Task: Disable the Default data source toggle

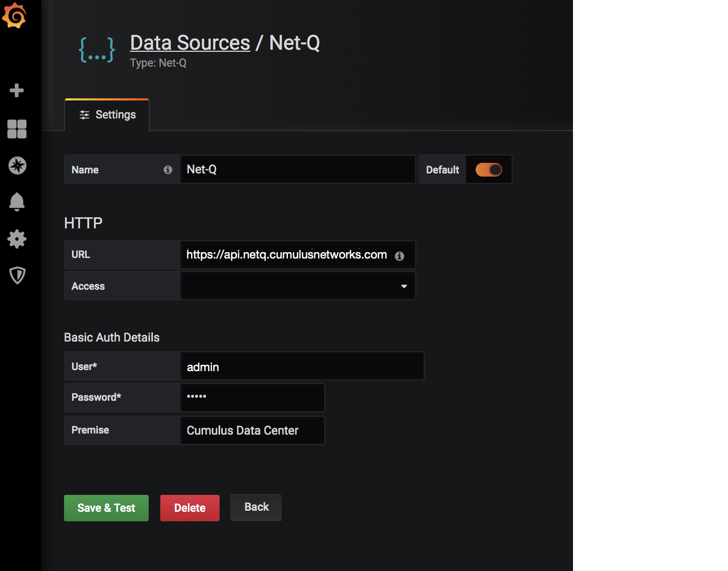Action: 488,170
